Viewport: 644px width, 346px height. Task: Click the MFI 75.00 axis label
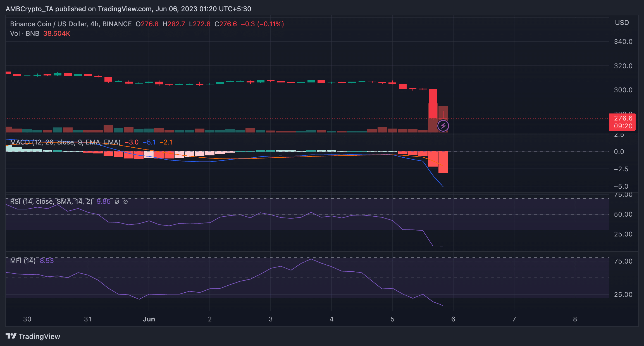[x=623, y=261]
